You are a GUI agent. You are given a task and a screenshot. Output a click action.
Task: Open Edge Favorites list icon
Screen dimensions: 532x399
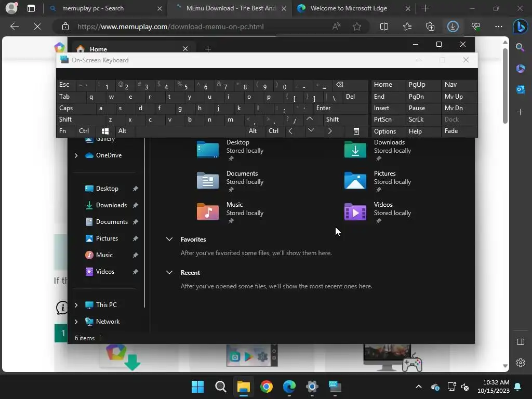[407, 26]
